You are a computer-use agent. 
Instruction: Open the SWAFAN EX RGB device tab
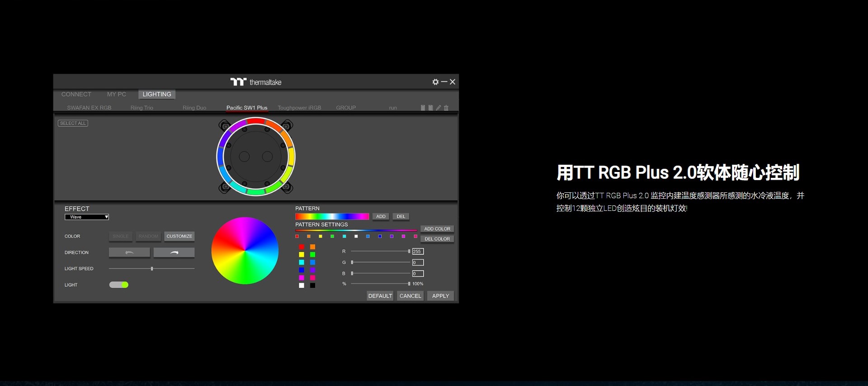[89, 108]
